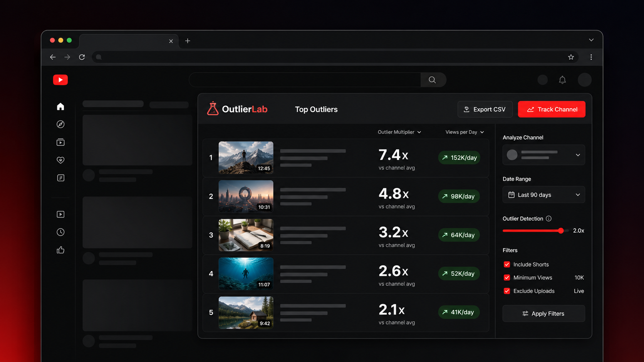This screenshot has height=362, width=644.
Task: Open the lake cabin thumbnail 9:42
Action: [246, 312]
